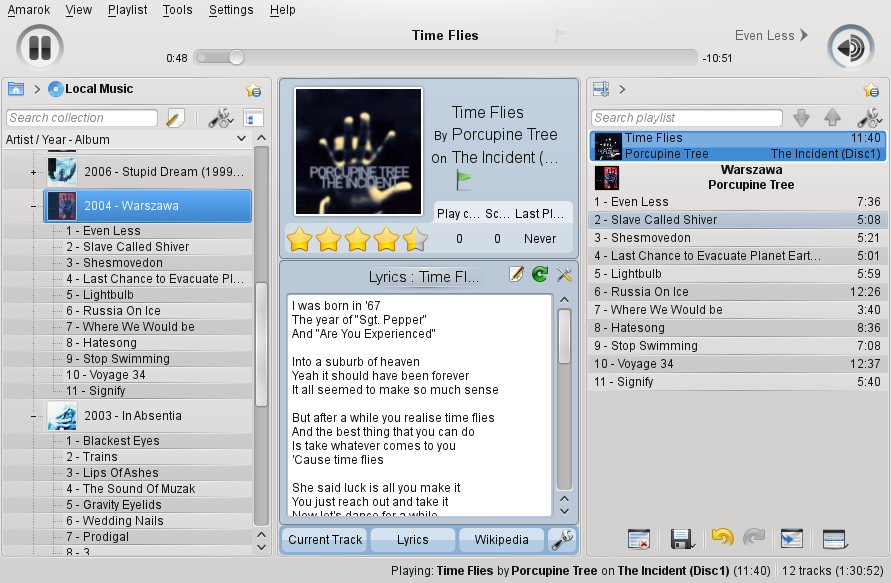This screenshot has width=891, height=583.
Task: Switch to the Wikipedia applet
Action: tap(502, 540)
